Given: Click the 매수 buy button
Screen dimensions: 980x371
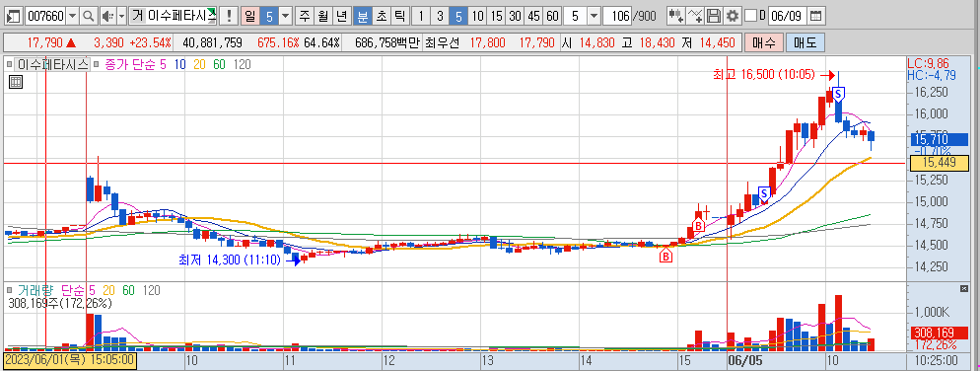Looking at the screenshot, I should point(764,43).
